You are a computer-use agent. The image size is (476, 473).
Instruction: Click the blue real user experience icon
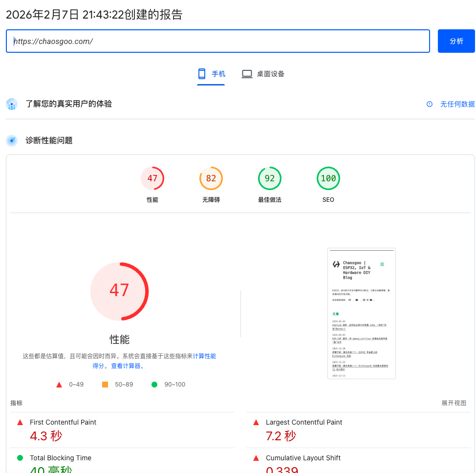(12, 104)
